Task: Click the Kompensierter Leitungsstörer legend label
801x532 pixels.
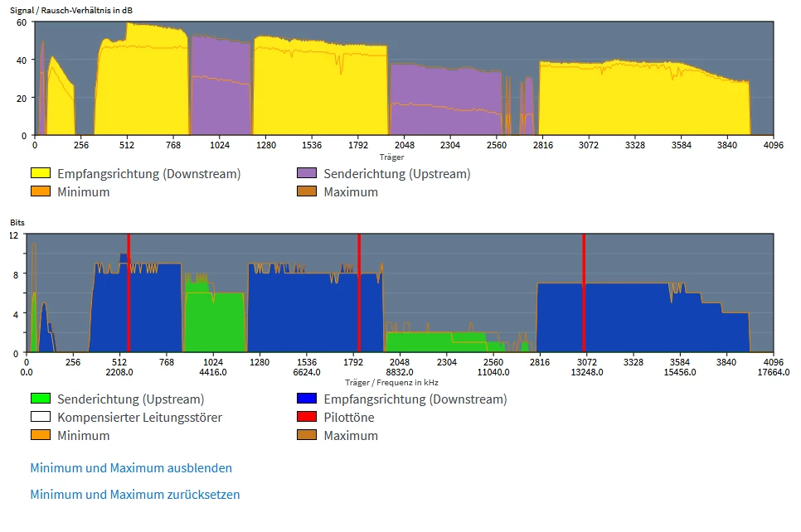Action: tap(139, 417)
